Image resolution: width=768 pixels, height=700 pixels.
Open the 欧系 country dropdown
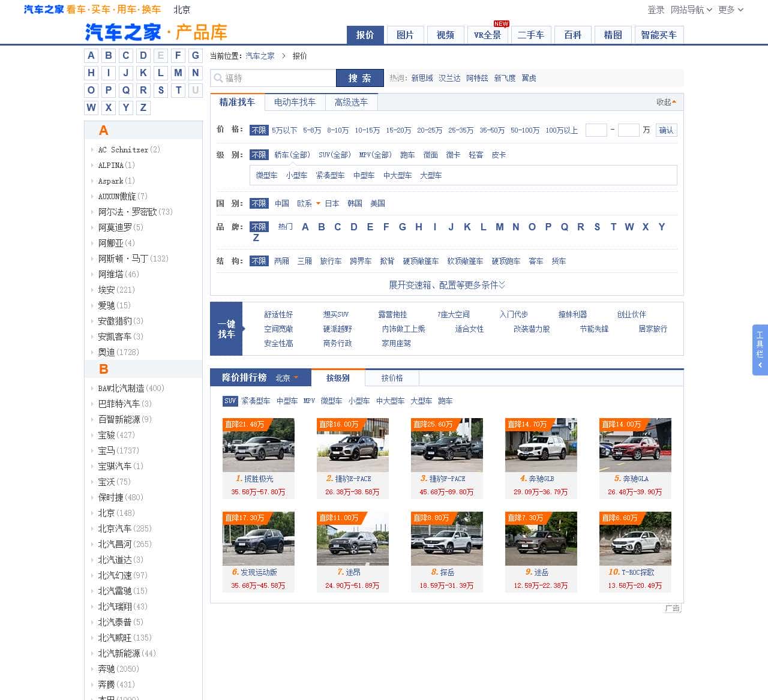pyautogui.click(x=308, y=203)
